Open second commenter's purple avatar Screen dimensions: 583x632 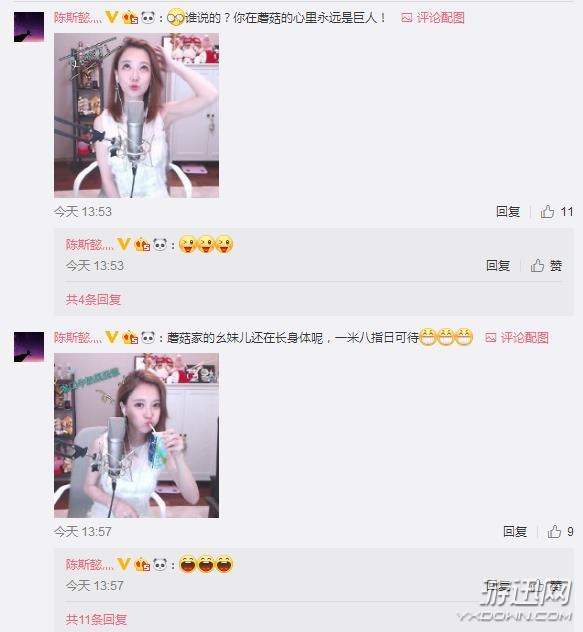(29, 347)
